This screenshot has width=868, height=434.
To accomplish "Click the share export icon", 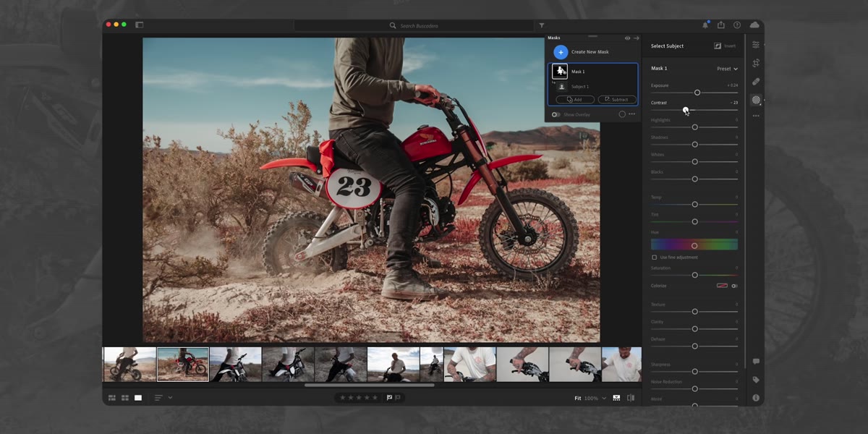I will click(721, 25).
